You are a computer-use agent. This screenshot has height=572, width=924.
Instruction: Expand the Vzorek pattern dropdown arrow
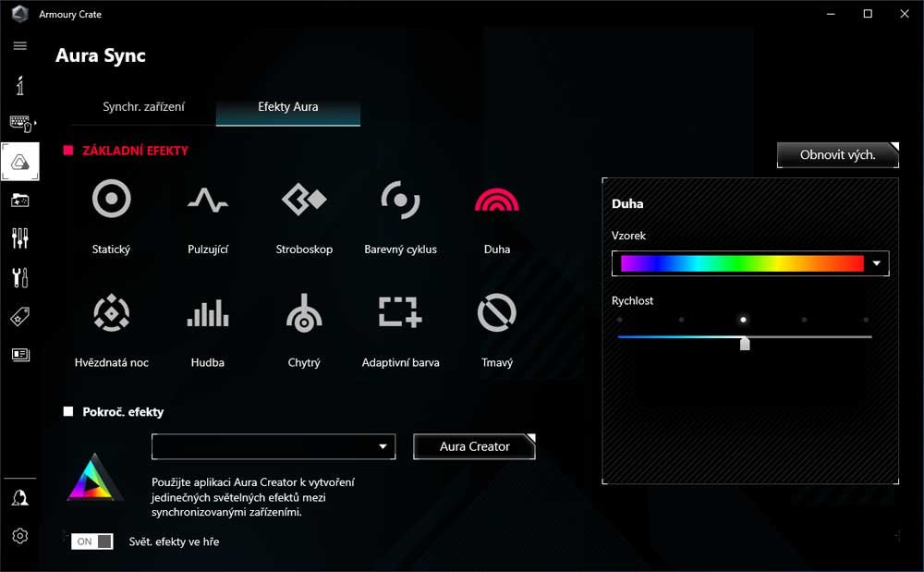[876, 263]
